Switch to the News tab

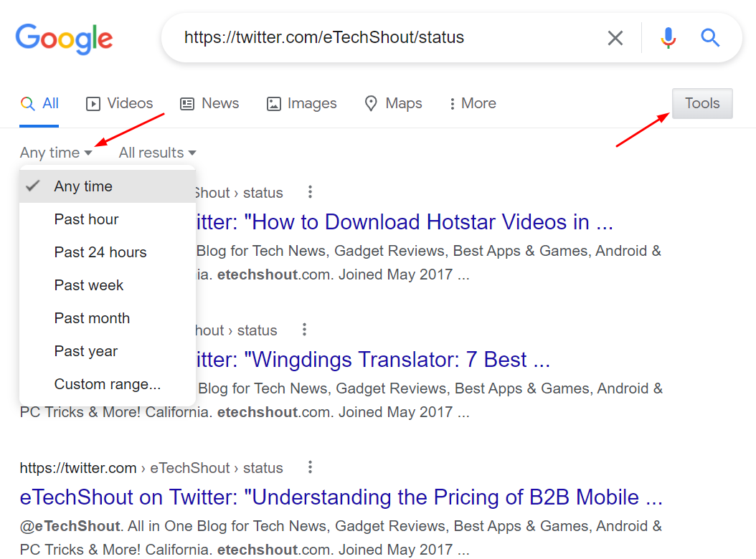click(209, 104)
